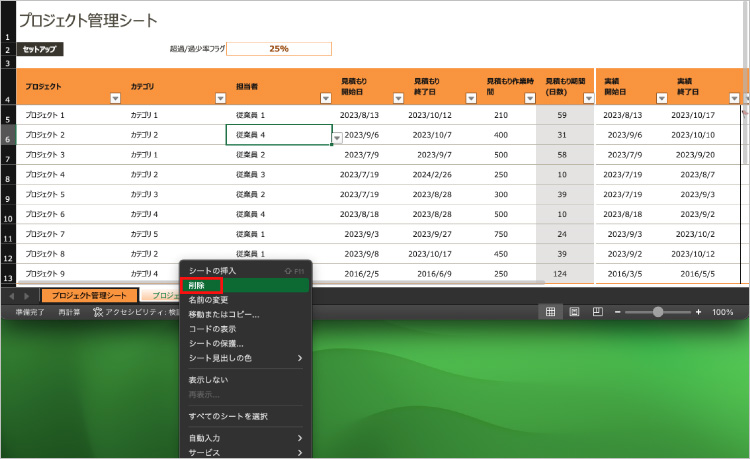Open the dropdown arrow beside 従業員 4
The image size is (750, 459).
[336, 136]
